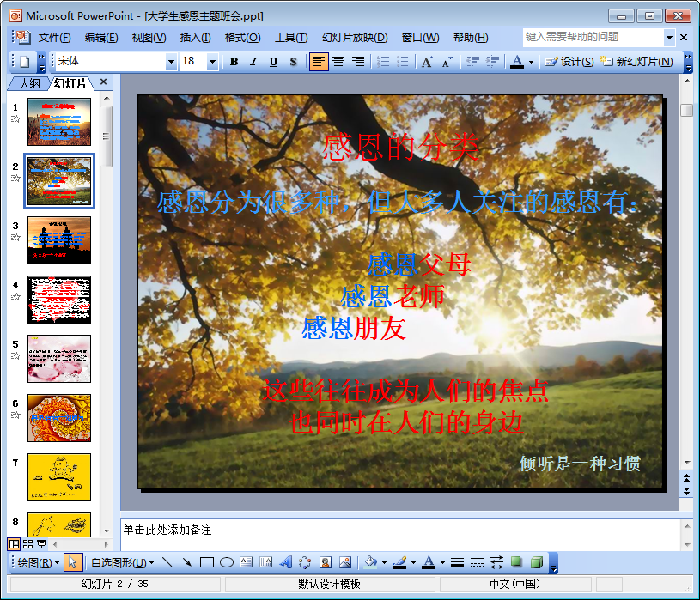Insert a diagram or organization chart
Image resolution: width=700 pixels, height=600 pixels.
pyautogui.click(x=306, y=562)
